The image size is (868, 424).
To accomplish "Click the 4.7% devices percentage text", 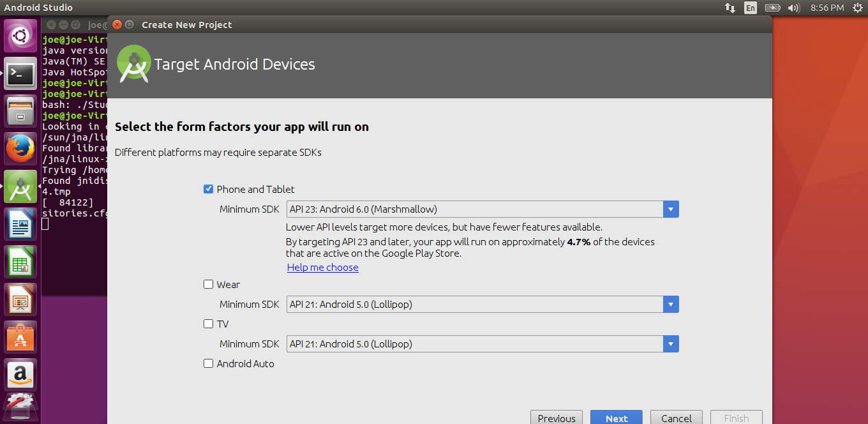I will click(578, 242).
